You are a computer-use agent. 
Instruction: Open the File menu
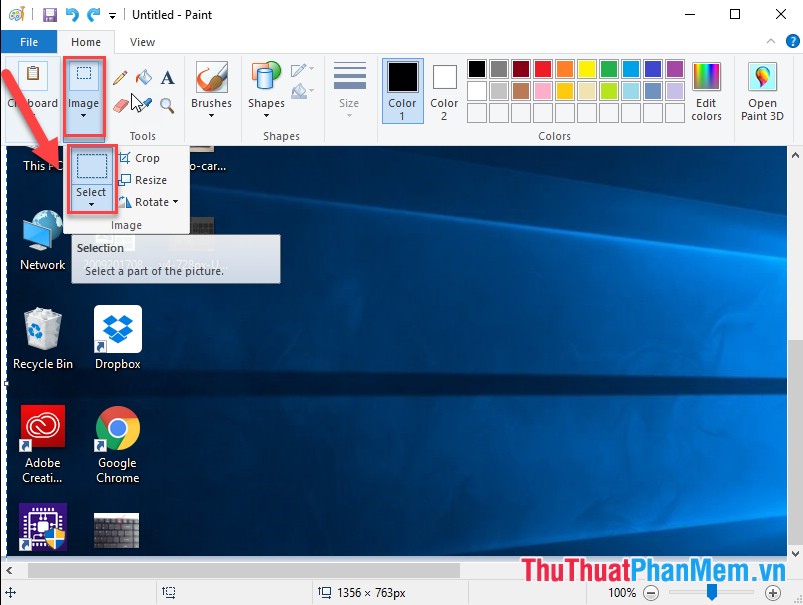point(29,42)
